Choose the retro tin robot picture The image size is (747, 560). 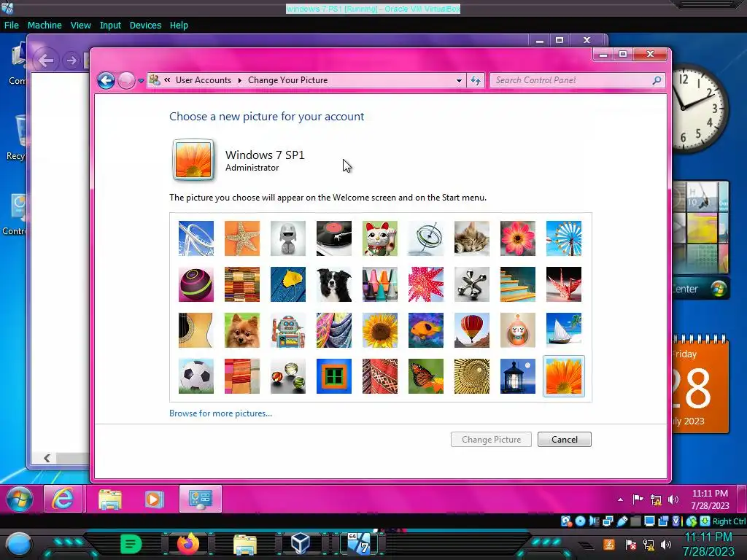(287, 330)
